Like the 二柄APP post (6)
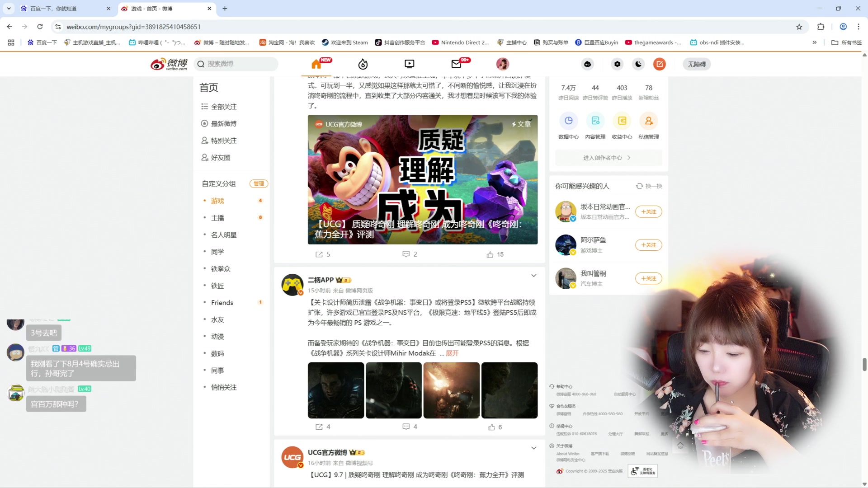 coord(495,427)
